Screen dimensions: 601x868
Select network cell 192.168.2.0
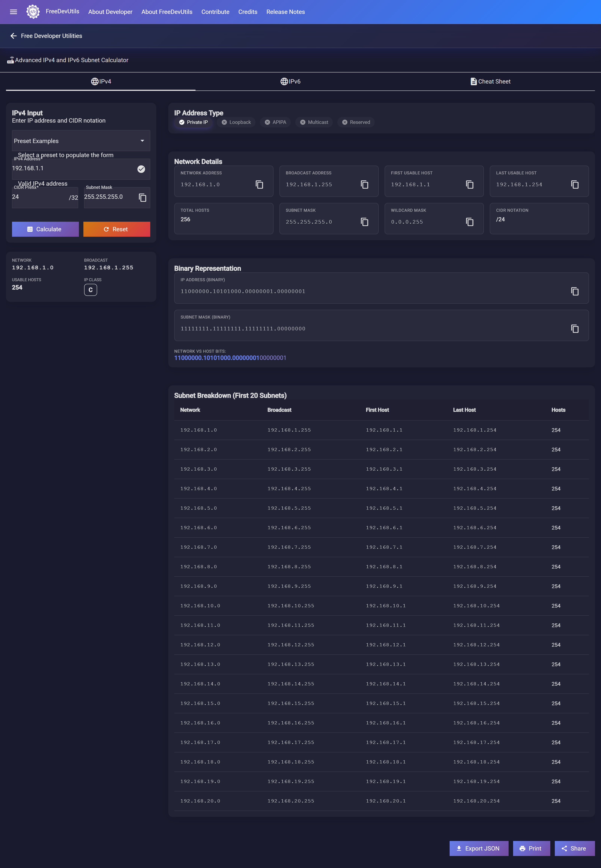(x=199, y=449)
